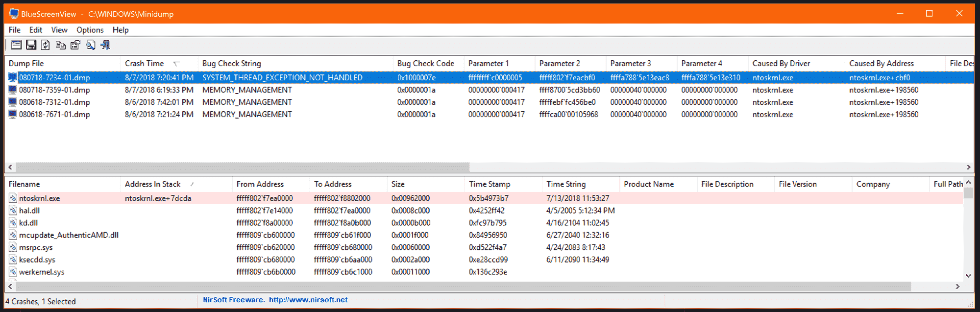Image resolution: width=980 pixels, height=312 pixels.
Task: Click the BlueScreenView title bar app icon
Action: point(14,14)
